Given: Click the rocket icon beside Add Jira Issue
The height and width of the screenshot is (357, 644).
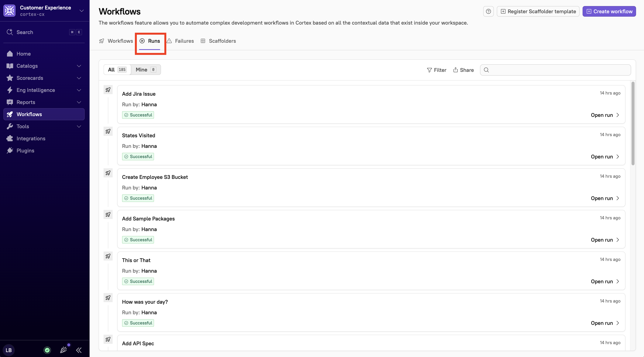Looking at the screenshot, I should [x=108, y=90].
